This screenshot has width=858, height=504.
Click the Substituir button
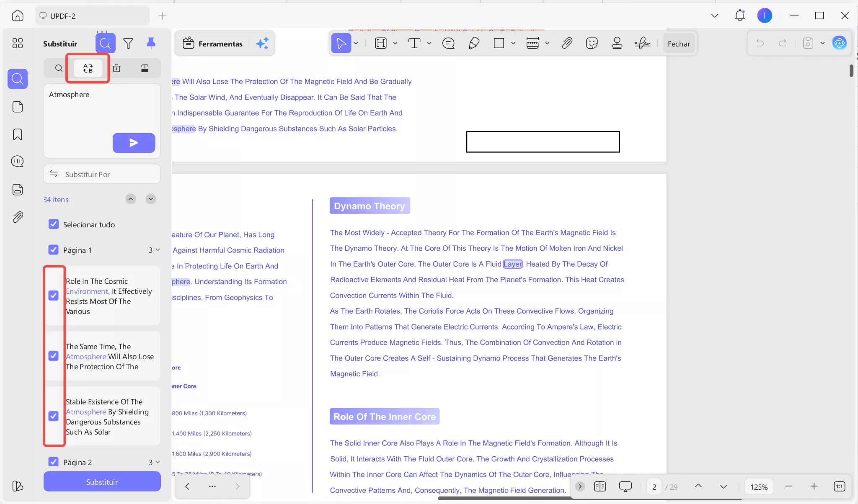click(x=102, y=482)
